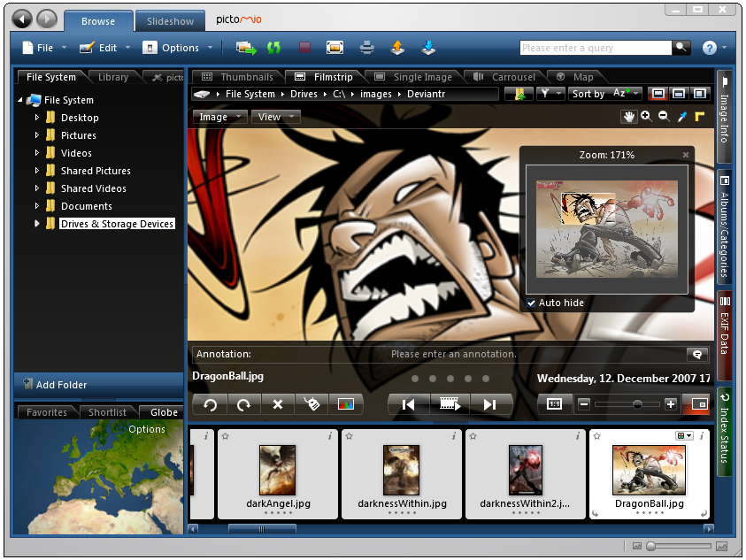Expand the Pictures folder node
This screenshot has width=746, height=560.
pyautogui.click(x=36, y=135)
